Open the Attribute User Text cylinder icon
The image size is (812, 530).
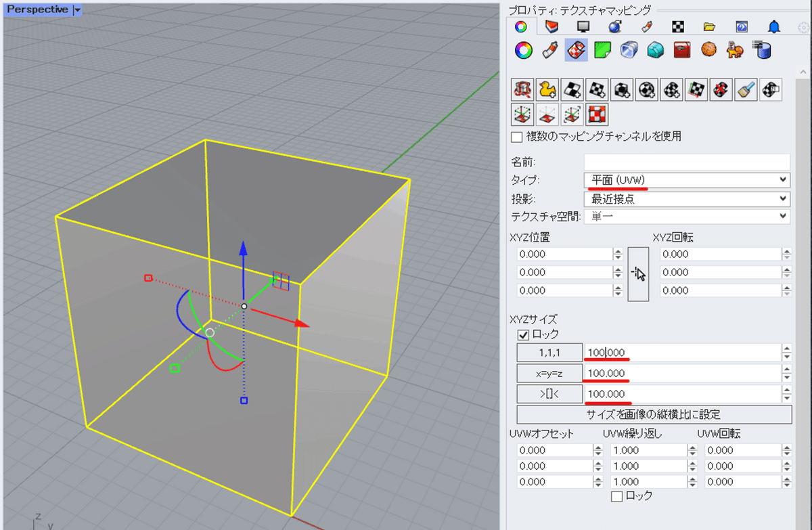tap(761, 49)
